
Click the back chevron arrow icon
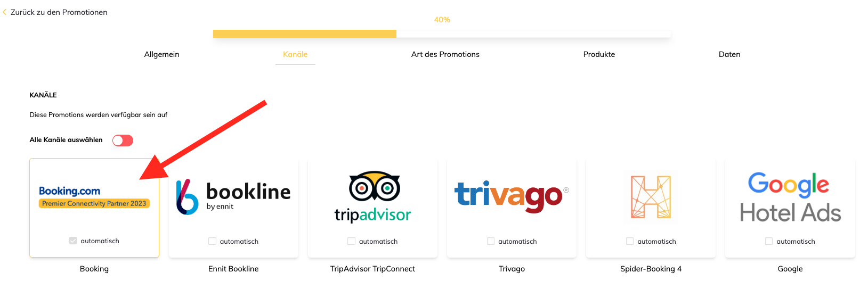point(5,12)
